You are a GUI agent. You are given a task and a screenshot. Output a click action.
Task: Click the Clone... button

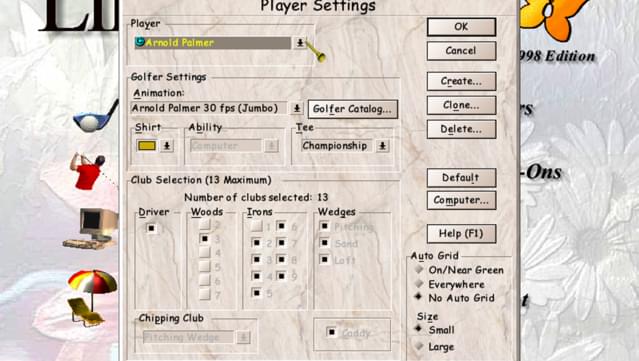tap(461, 106)
